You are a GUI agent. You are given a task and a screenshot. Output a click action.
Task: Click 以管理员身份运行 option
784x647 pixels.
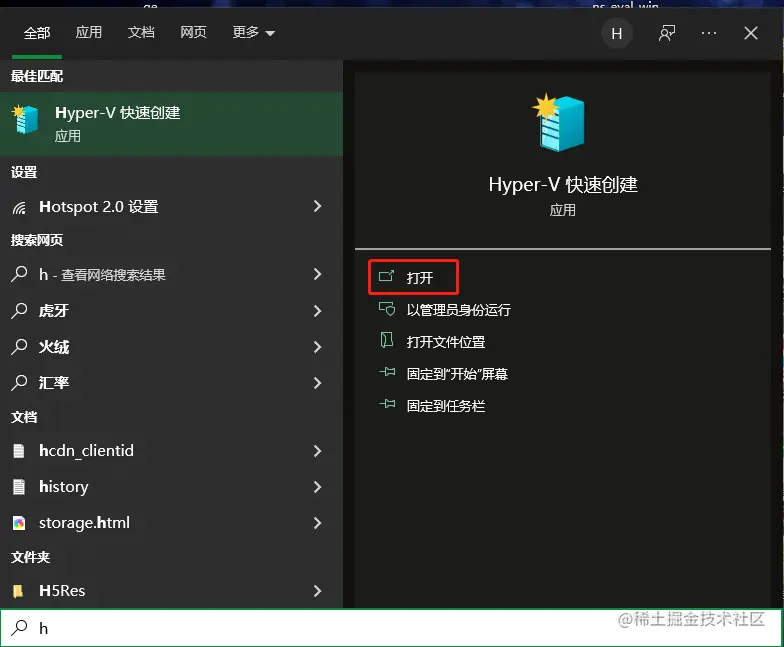coord(458,310)
